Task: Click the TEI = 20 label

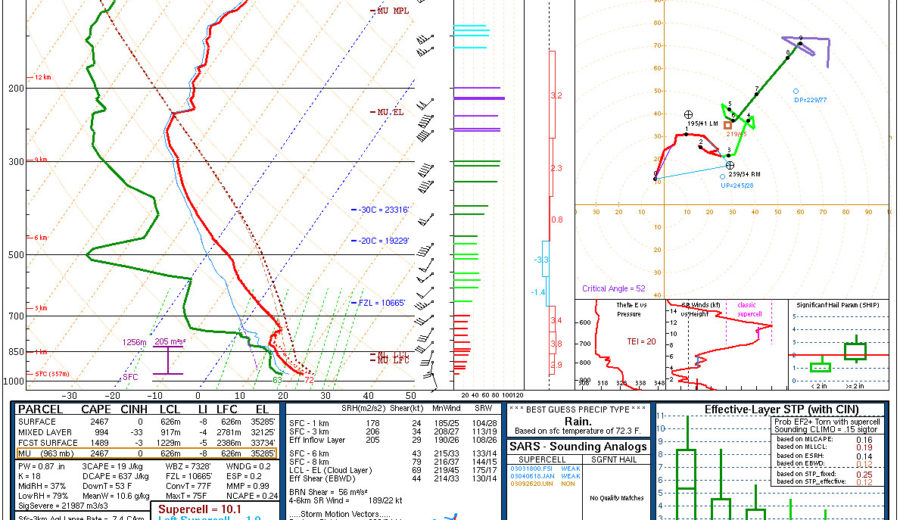Action: [x=641, y=341]
